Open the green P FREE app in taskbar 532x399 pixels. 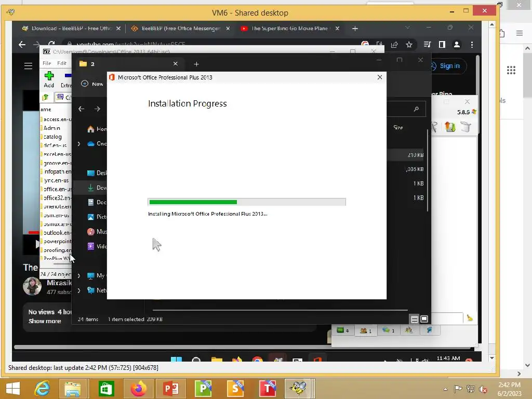[x=203, y=389]
